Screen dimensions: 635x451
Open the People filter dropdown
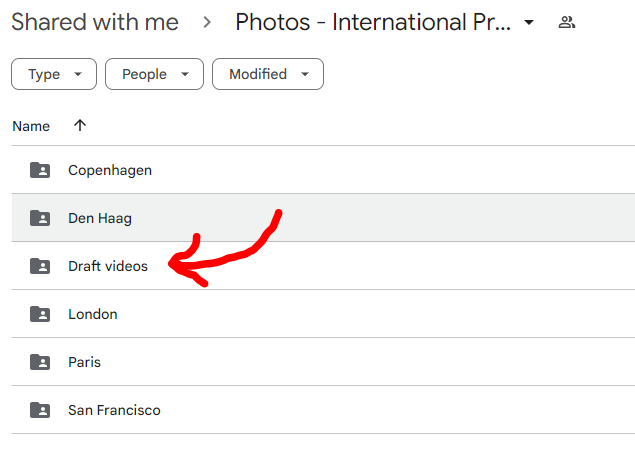pos(155,74)
